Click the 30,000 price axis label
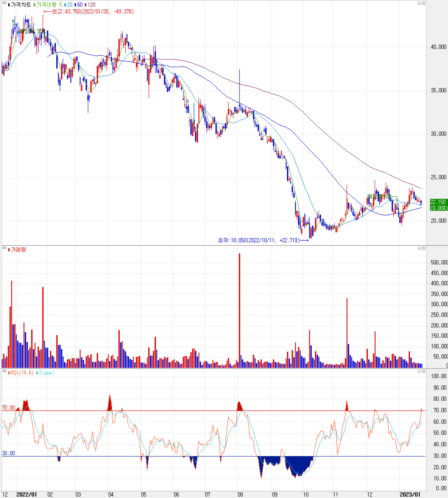 pyautogui.click(x=438, y=134)
